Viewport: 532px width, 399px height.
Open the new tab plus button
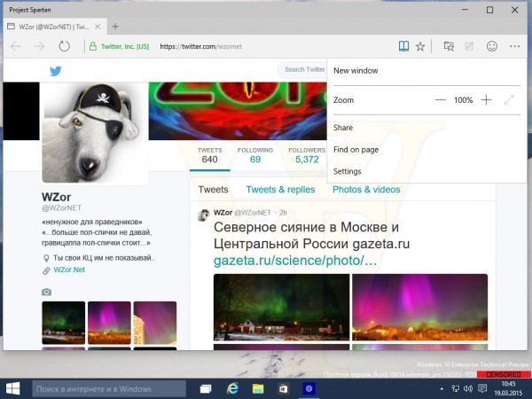[x=115, y=26]
